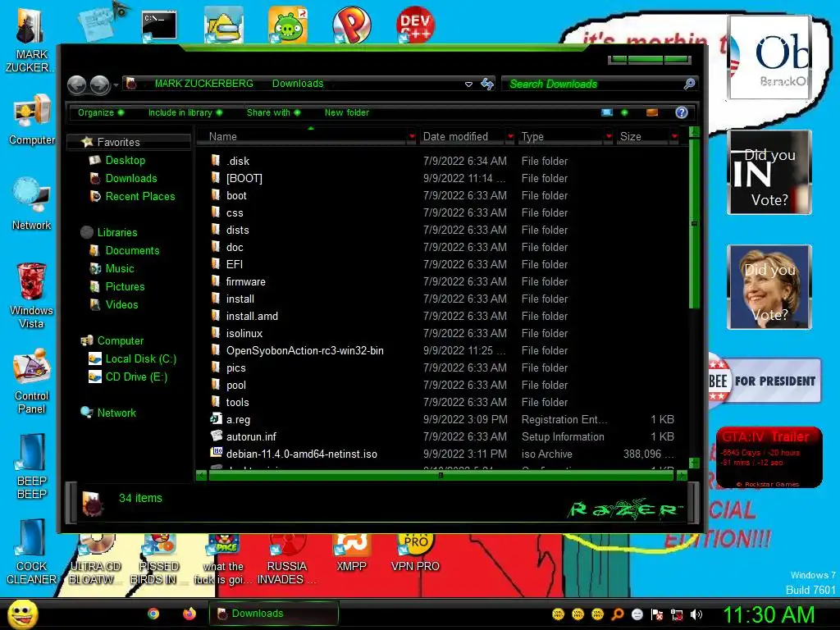Open VPN PRO desktop shortcut
The height and width of the screenshot is (630, 840).
[x=415, y=553]
